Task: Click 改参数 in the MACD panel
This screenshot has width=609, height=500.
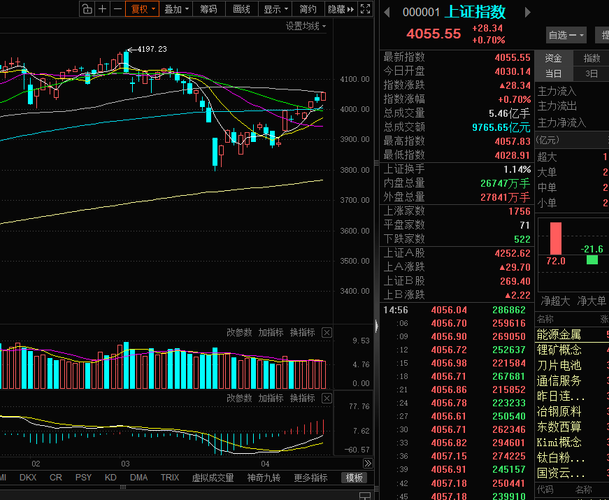Action: point(239,398)
